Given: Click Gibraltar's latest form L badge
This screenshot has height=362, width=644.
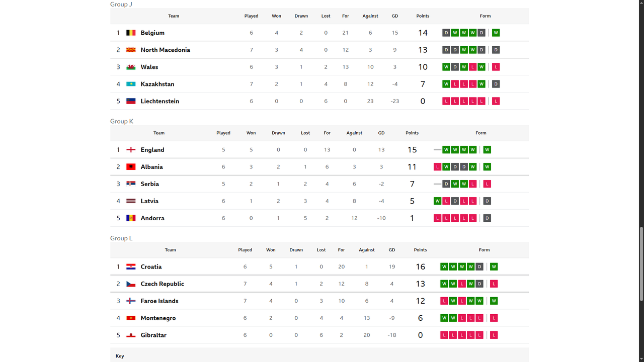Looking at the screenshot, I should 494,335.
